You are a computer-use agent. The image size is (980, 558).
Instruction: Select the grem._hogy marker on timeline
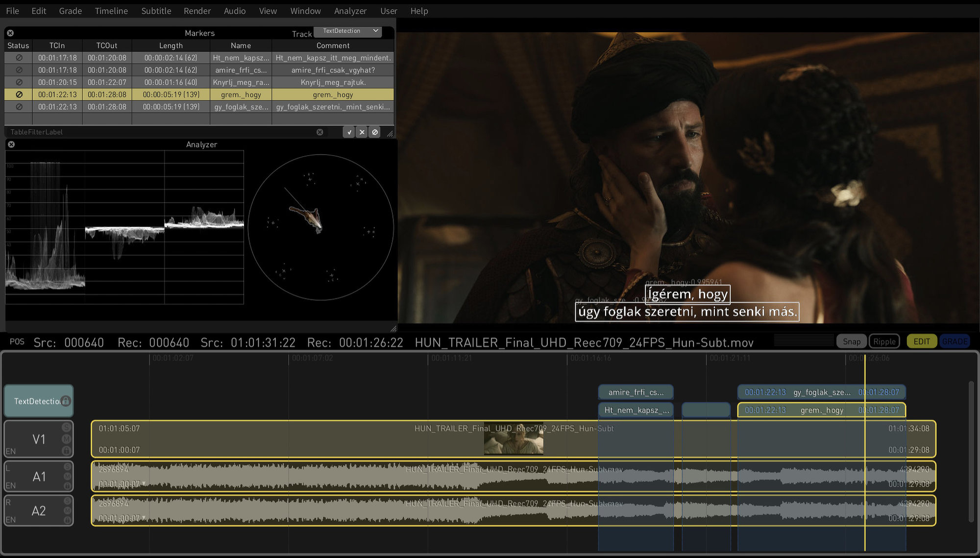tap(822, 410)
